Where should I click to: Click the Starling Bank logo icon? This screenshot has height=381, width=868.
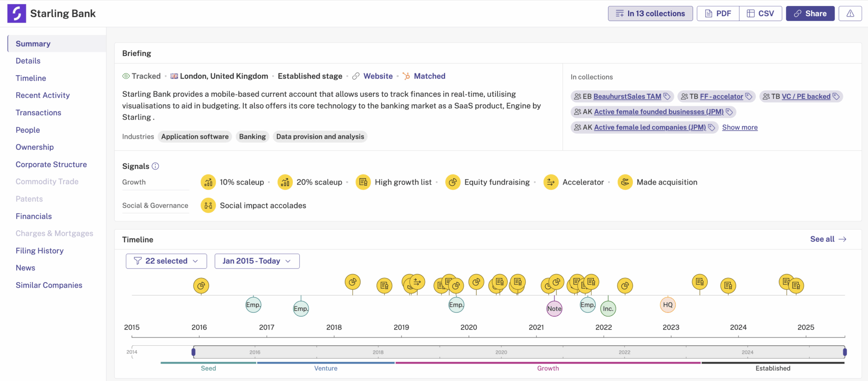(17, 14)
